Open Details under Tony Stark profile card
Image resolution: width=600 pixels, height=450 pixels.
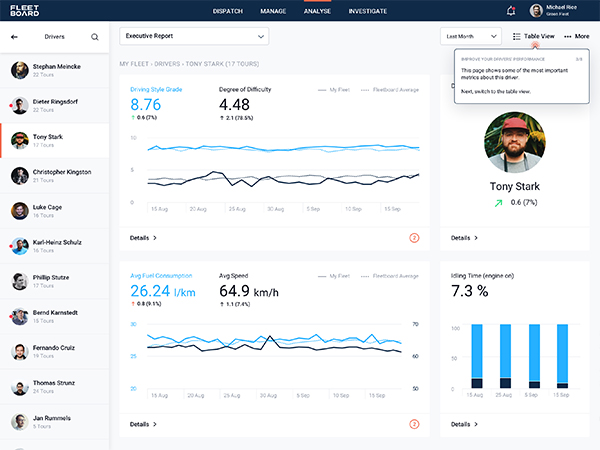coord(464,238)
